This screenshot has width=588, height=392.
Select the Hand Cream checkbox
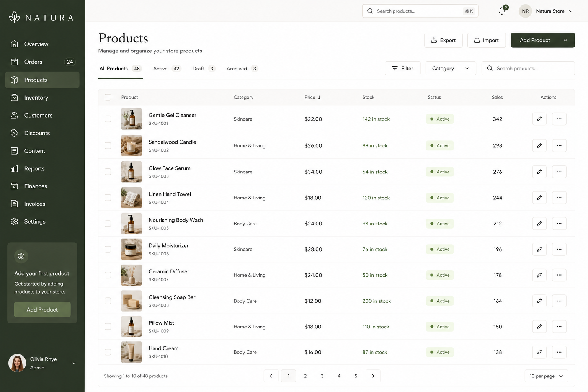(x=108, y=352)
